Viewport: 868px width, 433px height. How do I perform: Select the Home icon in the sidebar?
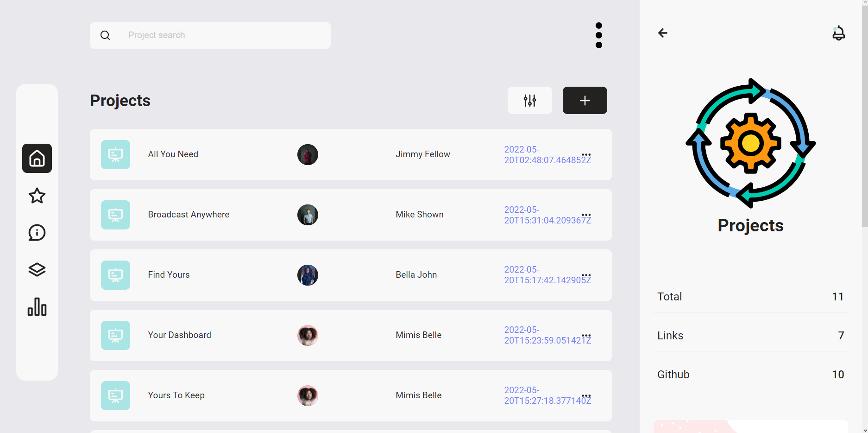[37, 159]
